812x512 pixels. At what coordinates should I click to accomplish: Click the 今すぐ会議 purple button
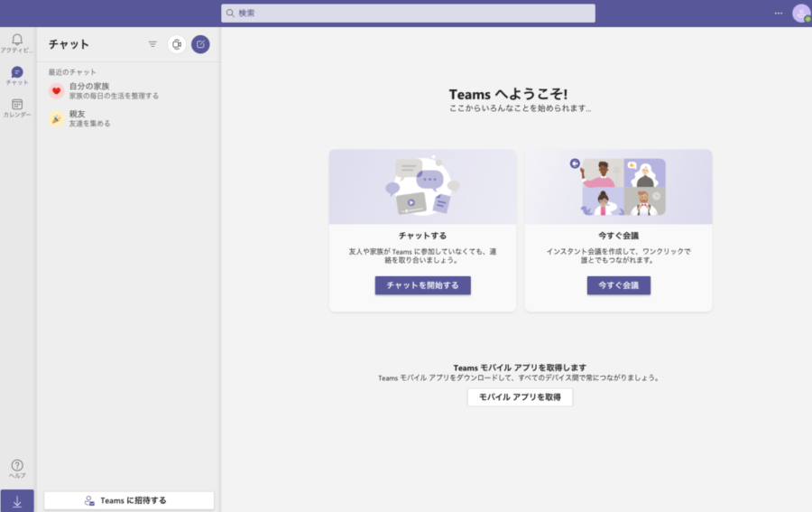click(x=618, y=285)
